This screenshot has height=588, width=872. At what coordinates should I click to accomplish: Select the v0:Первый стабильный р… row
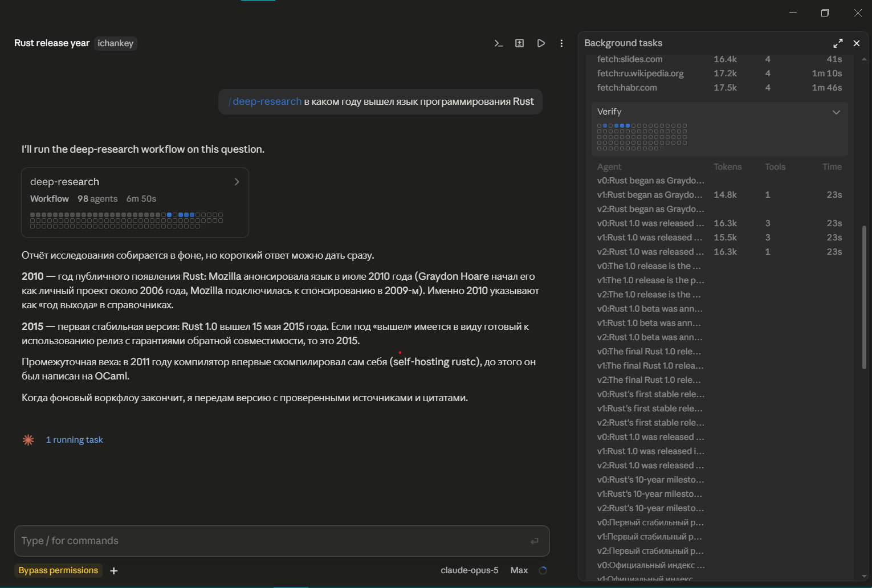pos(720,522)
